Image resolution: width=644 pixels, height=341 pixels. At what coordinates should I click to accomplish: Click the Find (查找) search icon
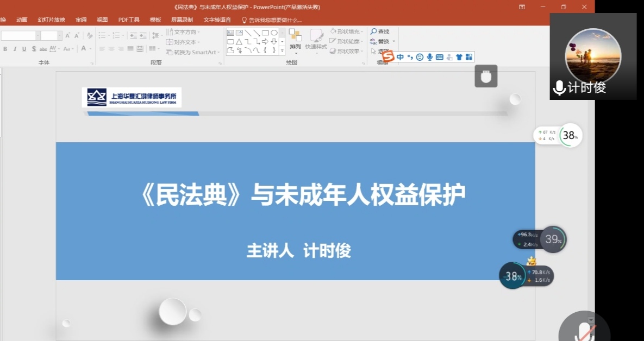click(x=374, y=32)
